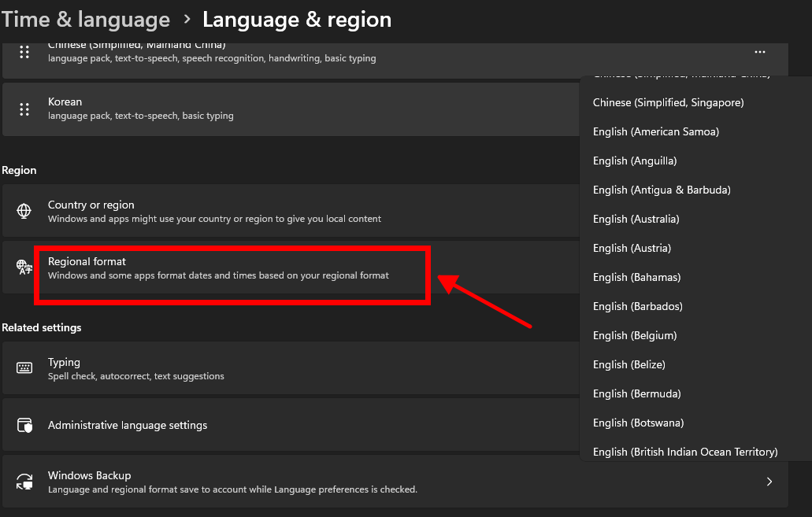
Task: Open the three-dot menu for Chinese language
Action: coord(759,52)
